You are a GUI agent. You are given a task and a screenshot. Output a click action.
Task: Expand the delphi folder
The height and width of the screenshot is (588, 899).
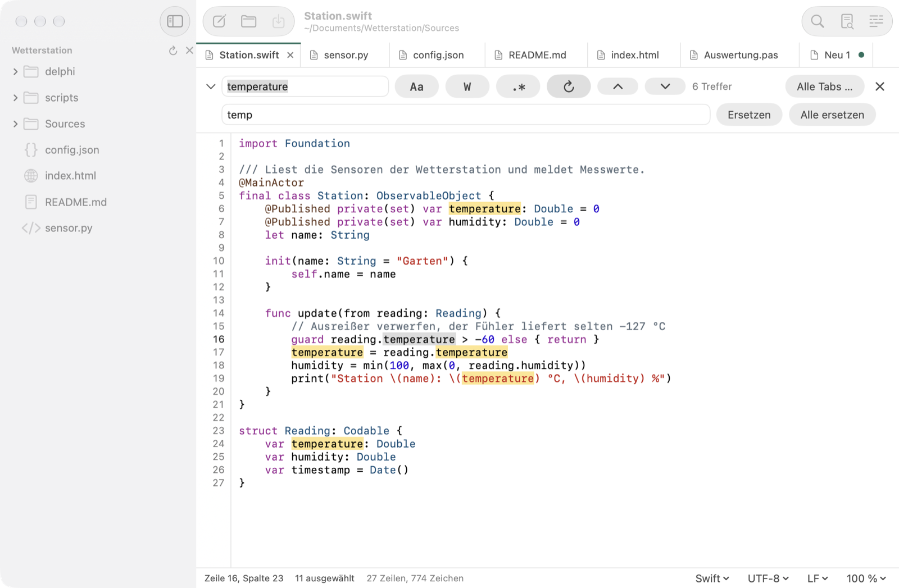pos(15,72)
